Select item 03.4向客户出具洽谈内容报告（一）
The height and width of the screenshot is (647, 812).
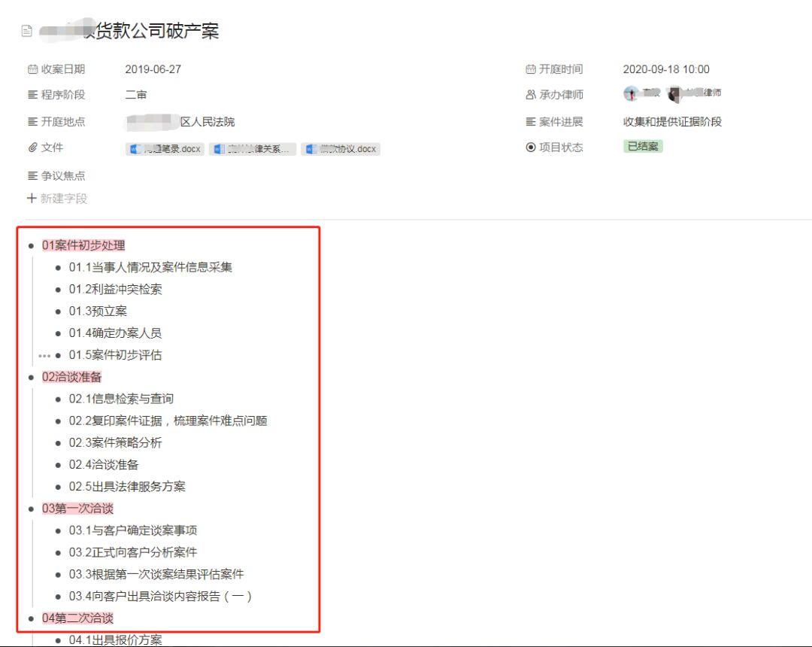(161, 597)
